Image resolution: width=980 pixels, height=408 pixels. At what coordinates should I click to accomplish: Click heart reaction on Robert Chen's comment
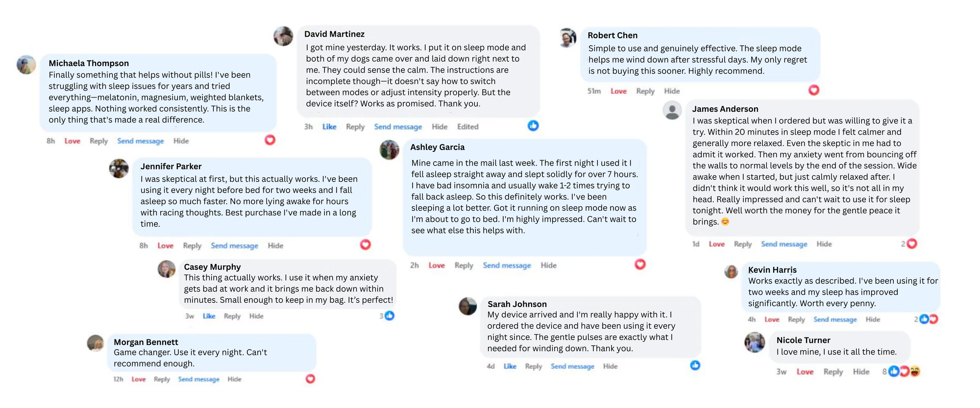814,90
